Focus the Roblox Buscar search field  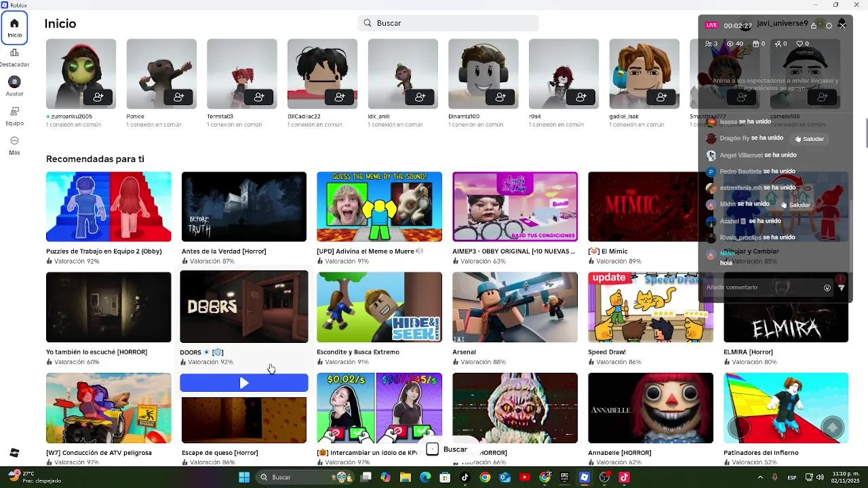(448, 23)
